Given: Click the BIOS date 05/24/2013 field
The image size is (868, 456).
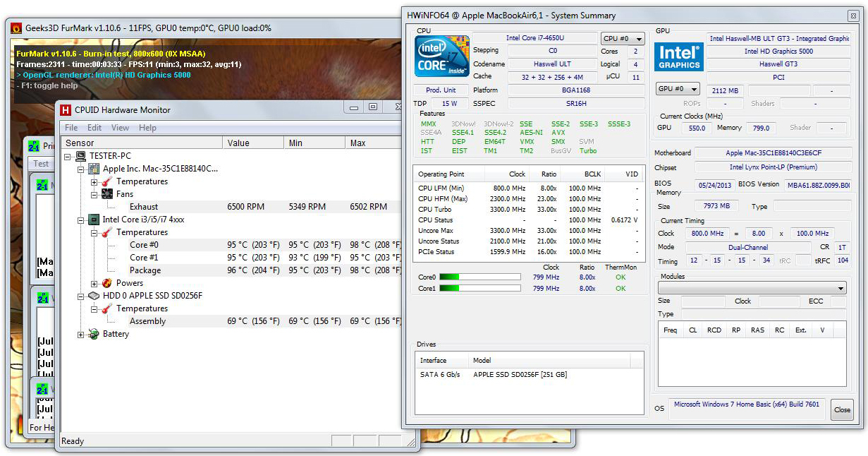Looking at the screenshot, I should (x=714, y=185).
